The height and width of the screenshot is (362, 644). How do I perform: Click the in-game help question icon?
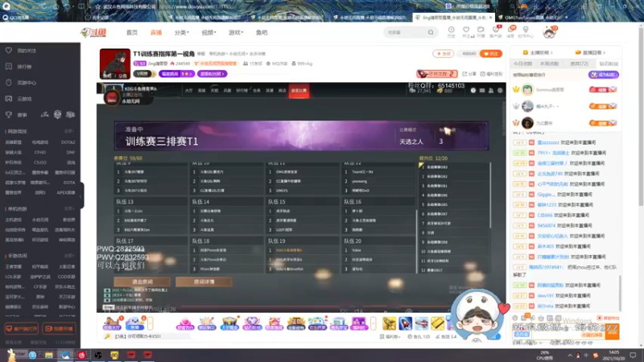(473, 90)
